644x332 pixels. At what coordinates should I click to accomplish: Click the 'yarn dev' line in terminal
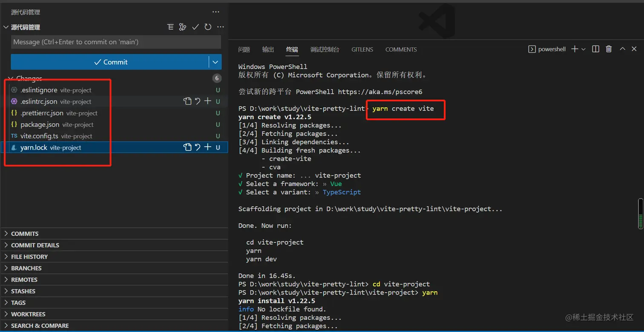(262, 259)
